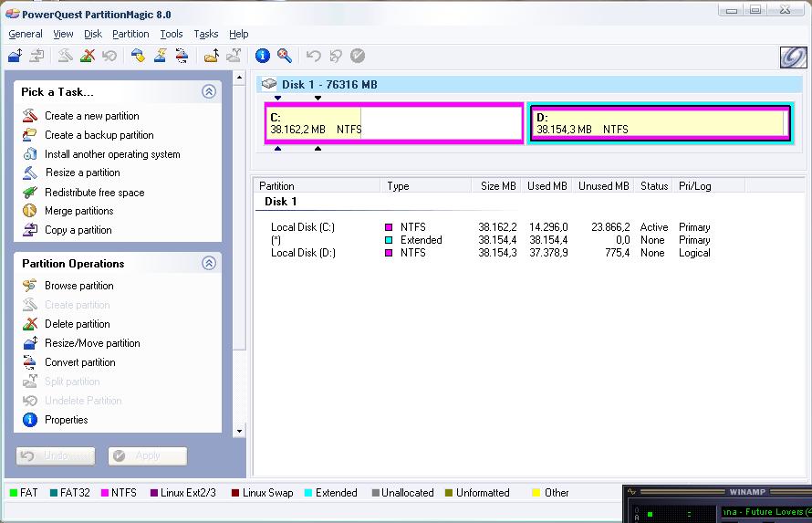Collapse the Partition Operations panel

pos(209,263)
